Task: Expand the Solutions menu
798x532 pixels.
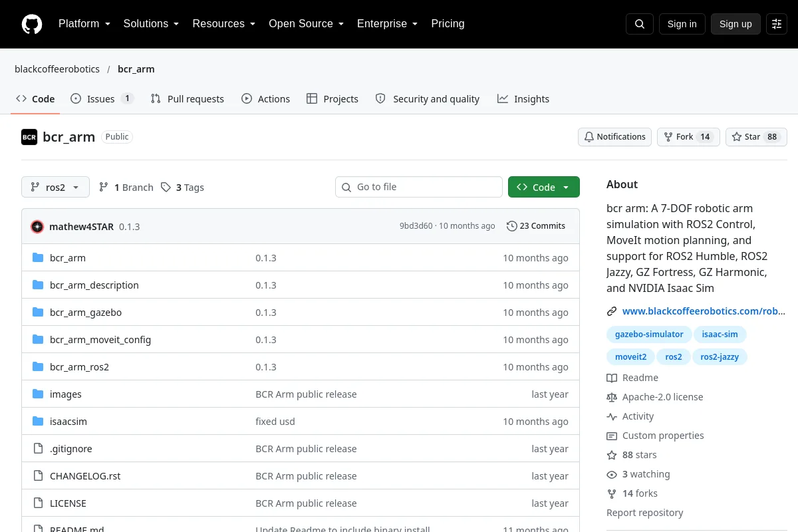Action: tap(151, 24)
